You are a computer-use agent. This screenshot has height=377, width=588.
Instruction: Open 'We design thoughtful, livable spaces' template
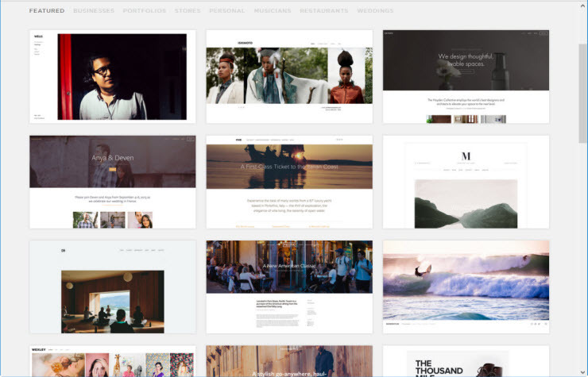[x=466, y=77]
